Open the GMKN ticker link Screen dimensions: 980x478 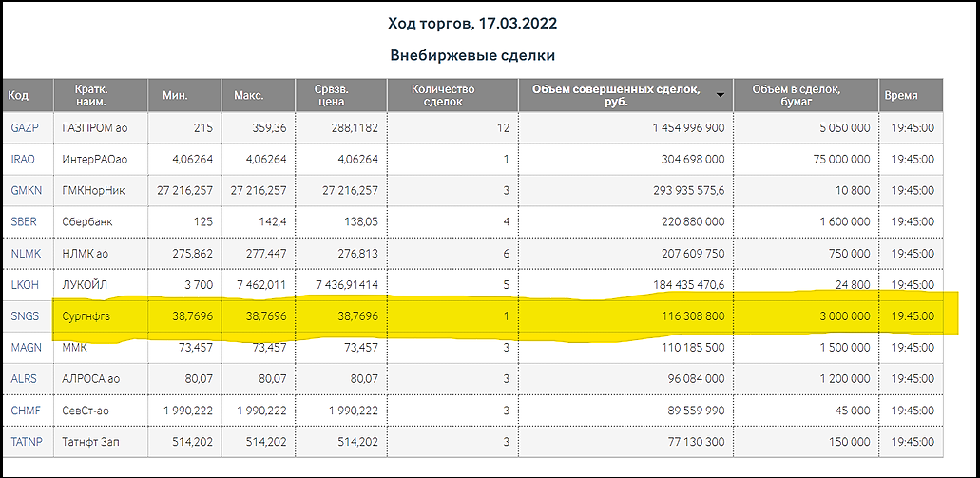27,191
